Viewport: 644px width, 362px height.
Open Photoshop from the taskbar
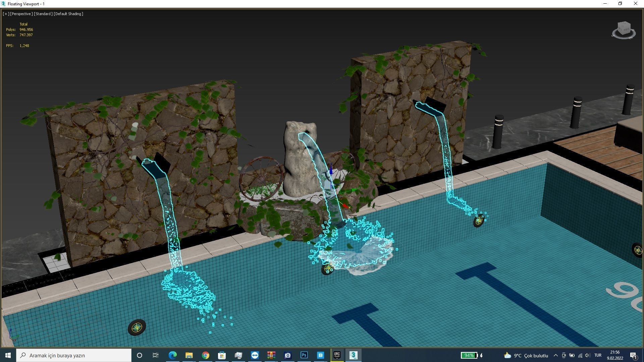click(304, 355)
